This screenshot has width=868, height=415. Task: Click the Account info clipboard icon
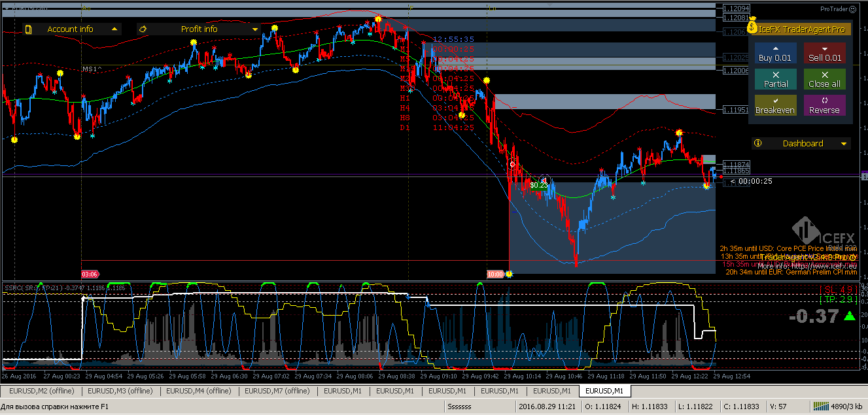pos(28,29)
